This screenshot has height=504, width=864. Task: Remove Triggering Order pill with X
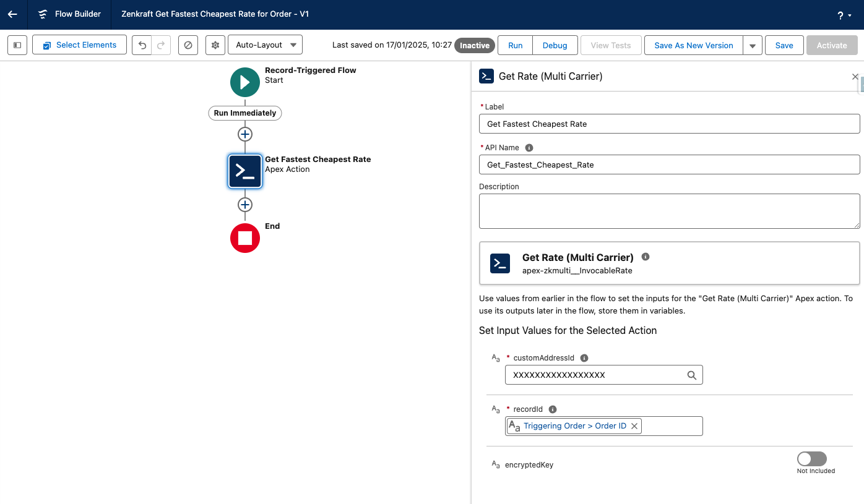pyautogui.click(x=634, y=426)
